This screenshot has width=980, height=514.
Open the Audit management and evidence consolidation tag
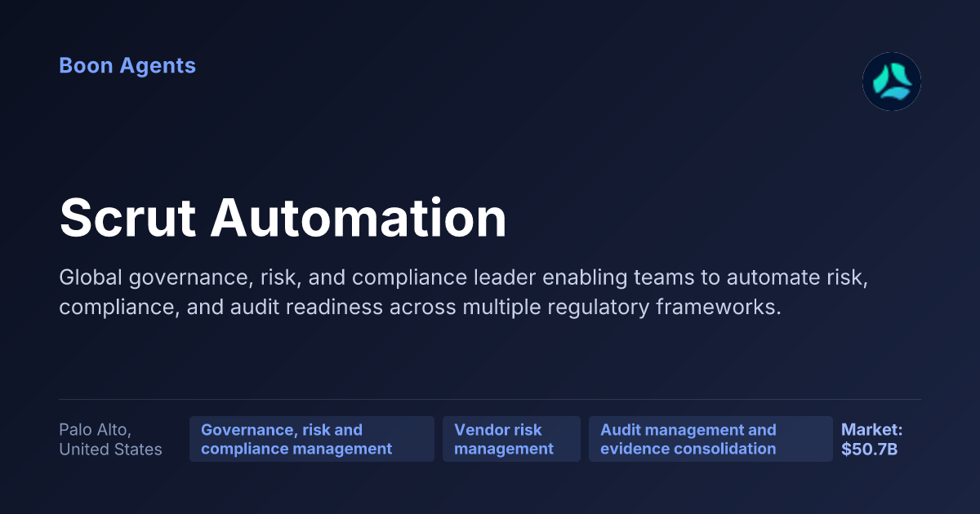tap(710, 439)
